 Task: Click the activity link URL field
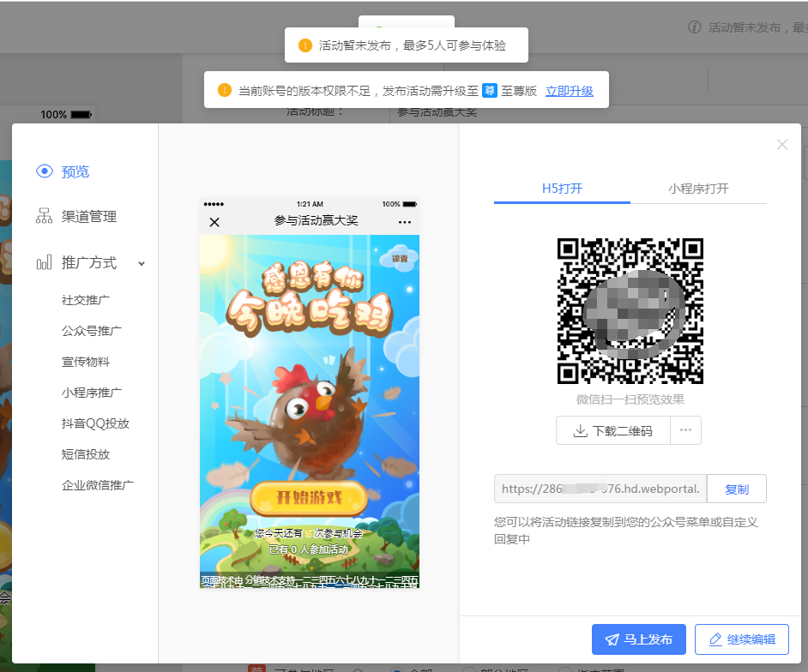600,489
